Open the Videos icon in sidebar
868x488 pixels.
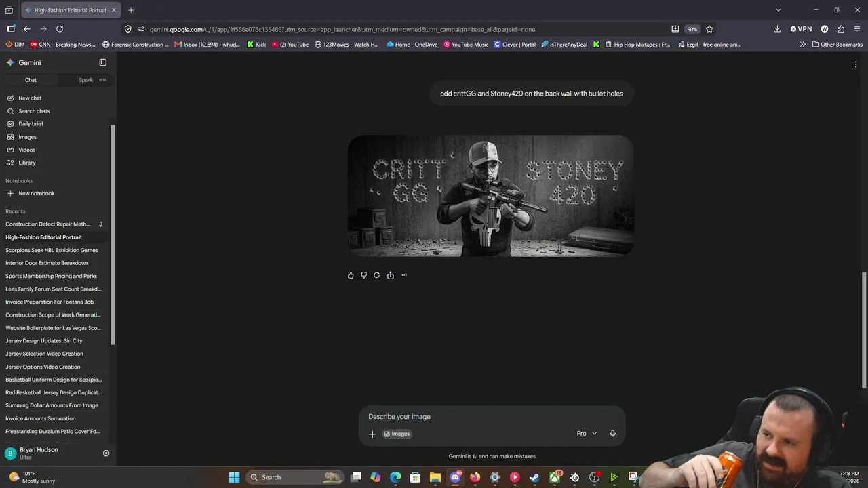pos(10,150)
